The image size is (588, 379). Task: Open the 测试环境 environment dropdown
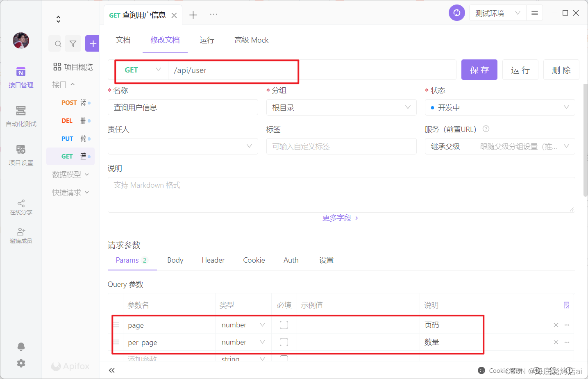[x=497, y=13]
